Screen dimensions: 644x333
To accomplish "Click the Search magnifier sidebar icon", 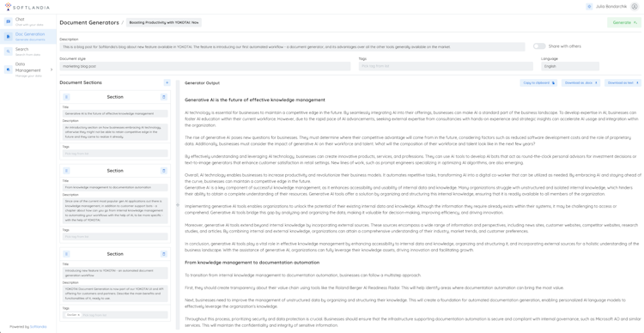I will point(9,51).
